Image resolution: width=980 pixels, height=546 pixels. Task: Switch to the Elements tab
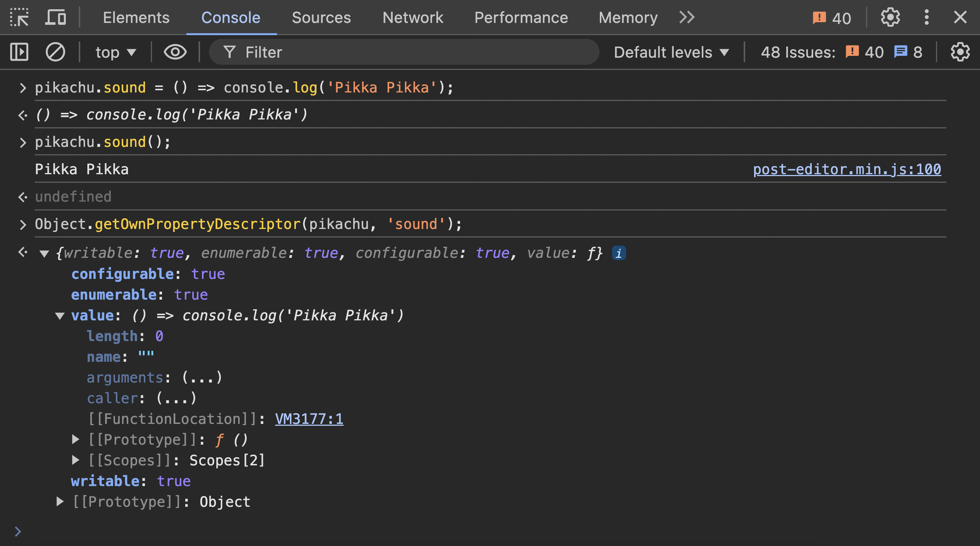136,17
